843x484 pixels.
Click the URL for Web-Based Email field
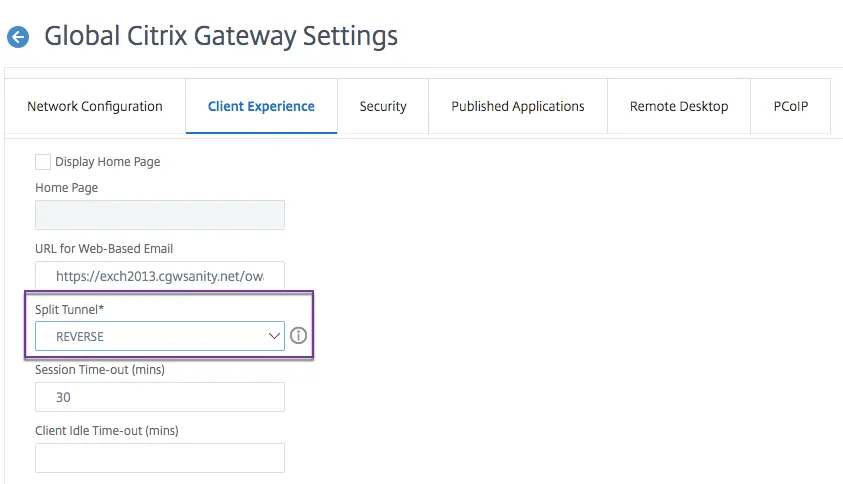tap(160, 276)
